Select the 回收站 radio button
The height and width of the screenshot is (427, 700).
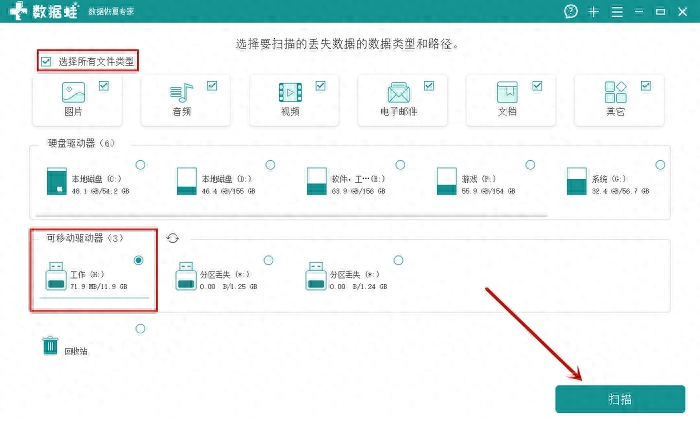[140, 328]
